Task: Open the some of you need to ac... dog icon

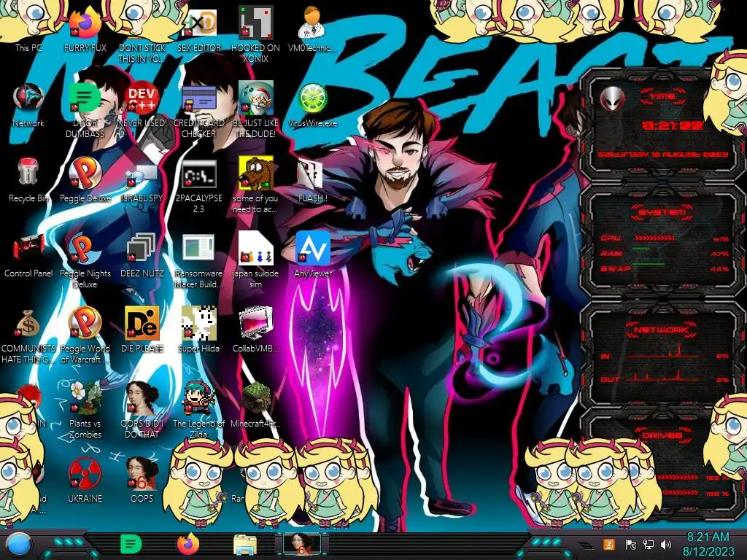Action: tap(256, 186)
